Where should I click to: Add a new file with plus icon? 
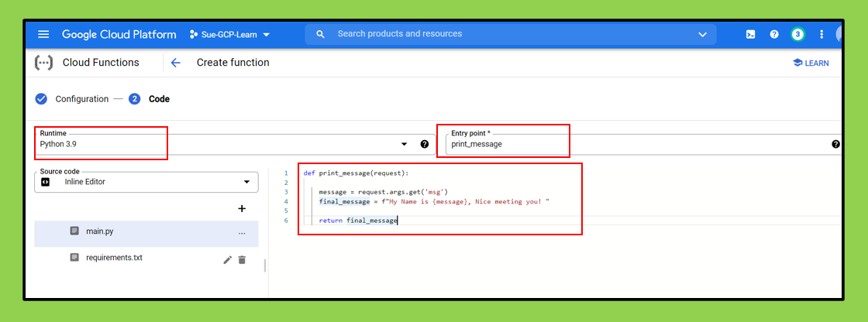241,208
